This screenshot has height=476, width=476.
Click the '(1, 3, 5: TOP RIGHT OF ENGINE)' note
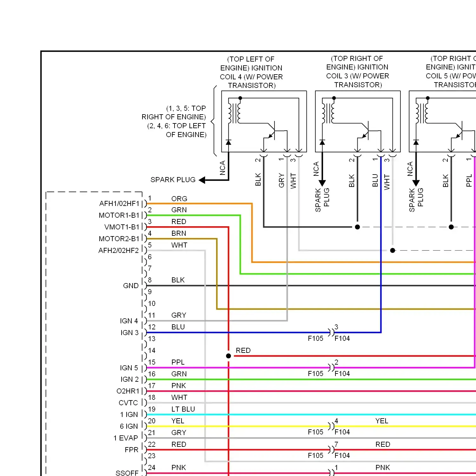click(174, 113)
